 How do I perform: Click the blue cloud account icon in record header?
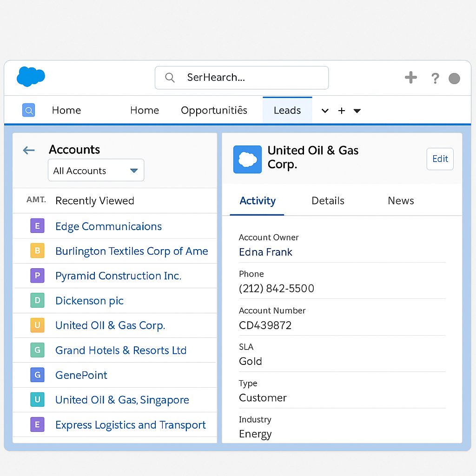[247, 159]
